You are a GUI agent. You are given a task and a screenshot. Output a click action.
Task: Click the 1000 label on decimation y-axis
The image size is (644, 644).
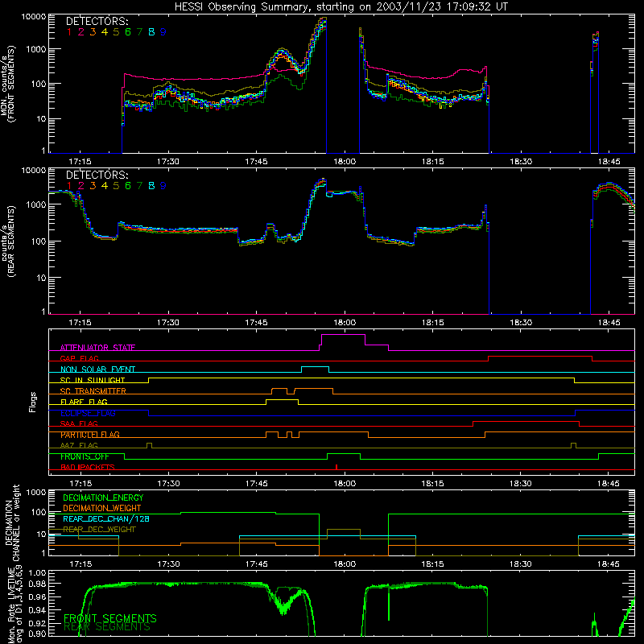click(x=36, y=493)
